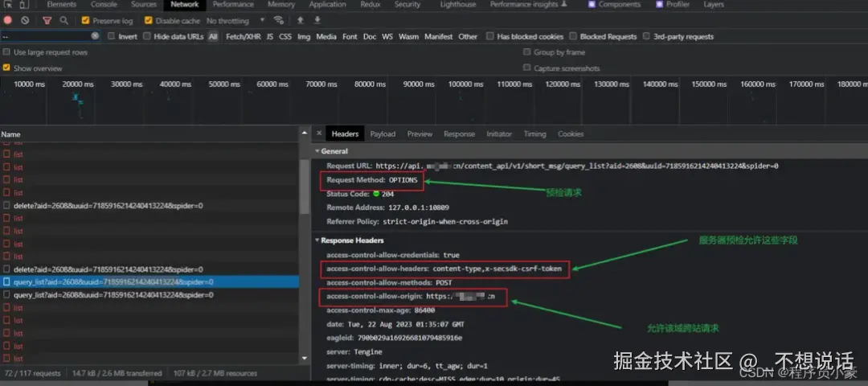Select the highlighted query_list request row
Screen dimensions: 868x386
point(149,282)
